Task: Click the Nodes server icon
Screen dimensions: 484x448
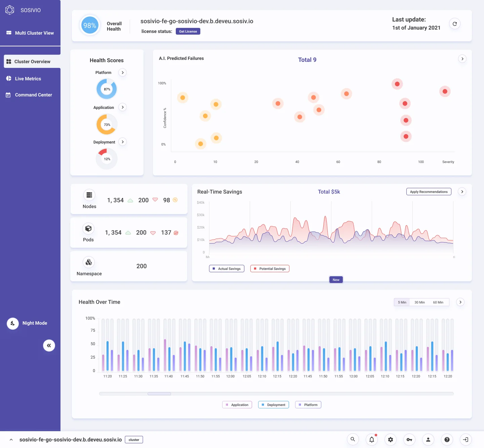Action: [89, 195]
